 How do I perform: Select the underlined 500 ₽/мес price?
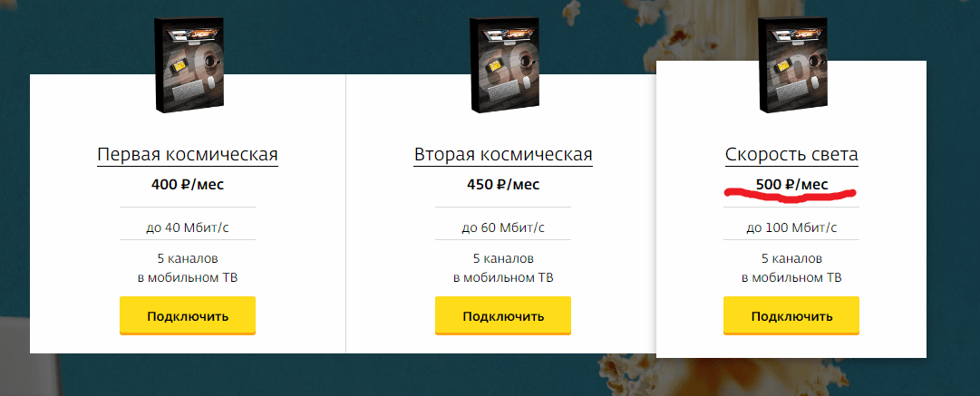tap(791, 185)
